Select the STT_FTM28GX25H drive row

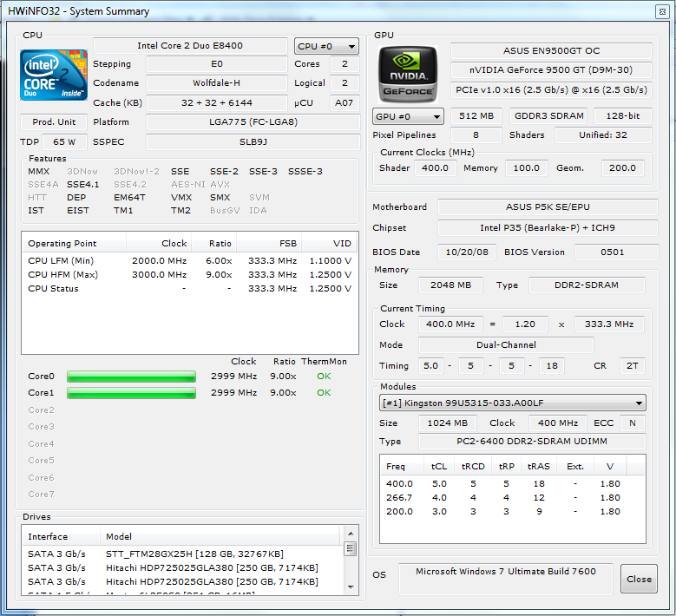coord(183,554)
